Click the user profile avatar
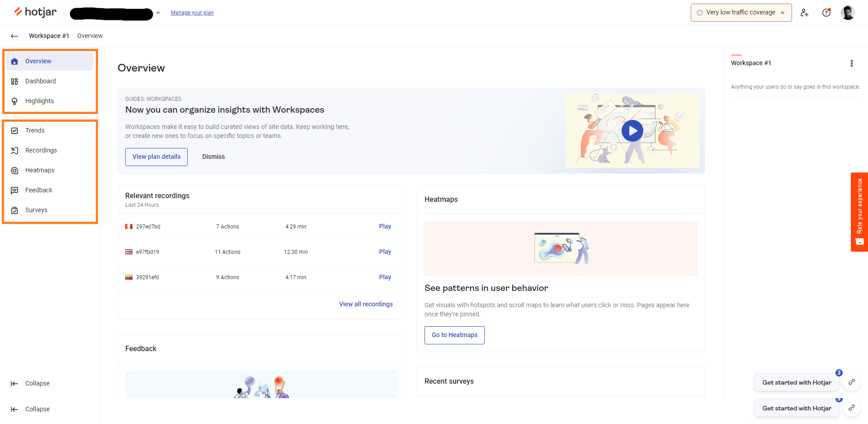 coord(848,13)
